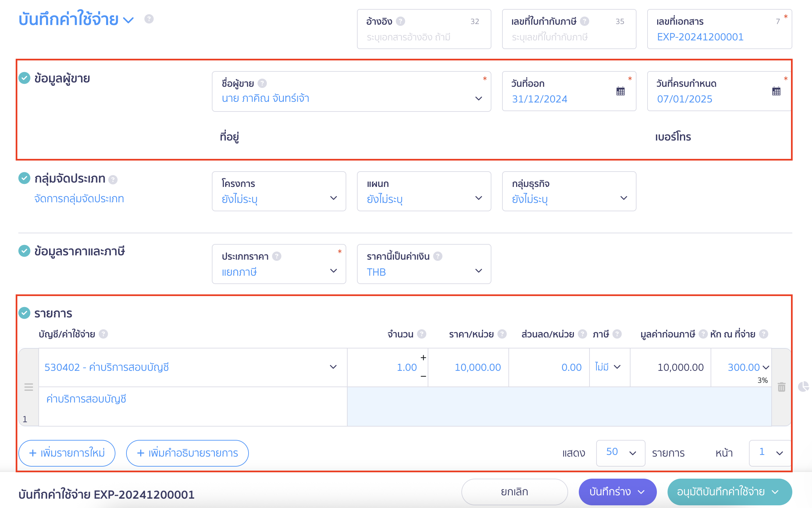Click trash icon to delete item row 1
The width and height of the screenshot is (812, 508).
[x=782, y=387]
